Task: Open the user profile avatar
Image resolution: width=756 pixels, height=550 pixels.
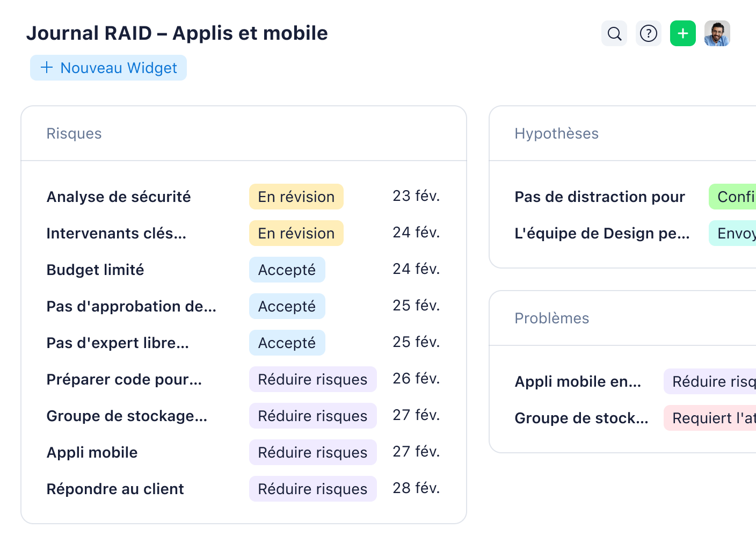Action: (x=717, y=33)
